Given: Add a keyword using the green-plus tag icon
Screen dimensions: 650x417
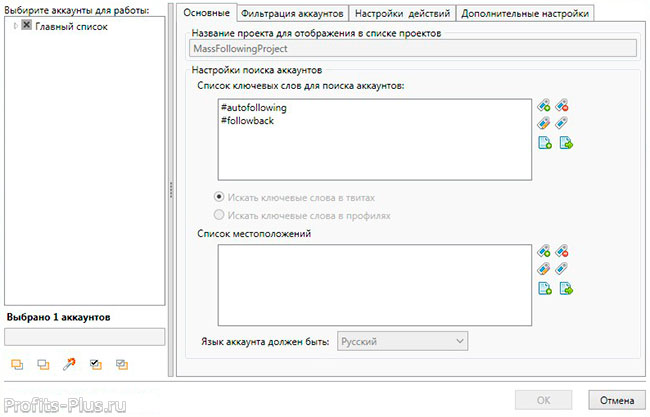Looking at the screenshot, I should point(544,105).
